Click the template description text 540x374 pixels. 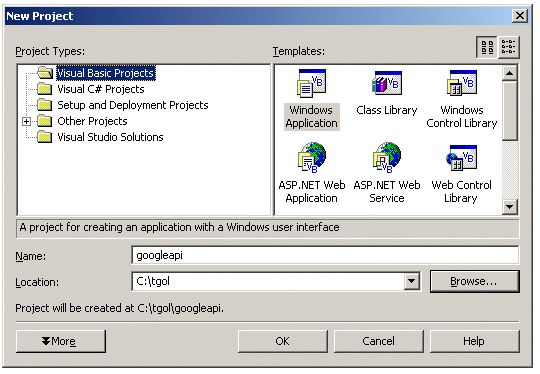click(179, 227)
